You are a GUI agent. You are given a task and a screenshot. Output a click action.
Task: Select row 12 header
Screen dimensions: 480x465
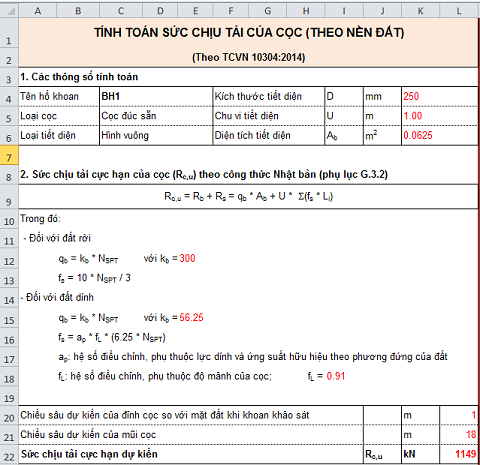pos(9,258)
